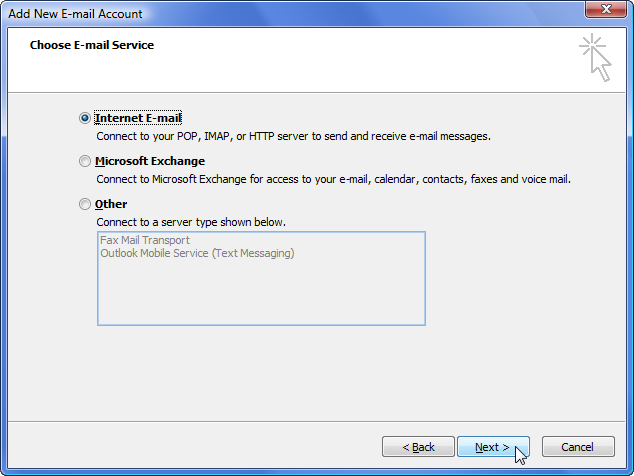Click the empty area in the server type listbox
This screenshot has height=476, width=634.
pyautogui.click(x=261, y=292)
